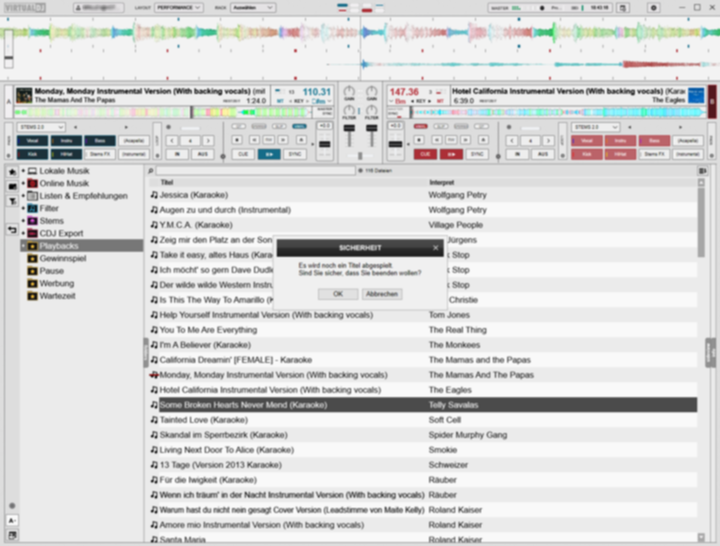Click previous pad page arrow on deck A
The height and width of the screenshot is (546, 720).
point(76,127)
